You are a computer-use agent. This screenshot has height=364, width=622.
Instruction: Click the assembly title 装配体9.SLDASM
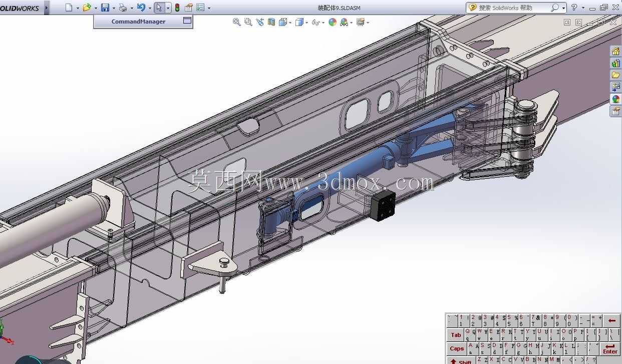[339, 8]
